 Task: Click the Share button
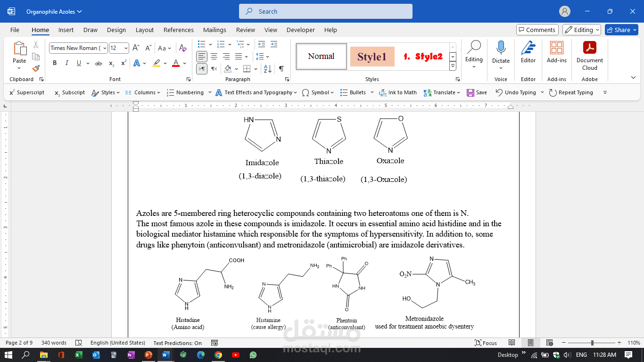[x=621, y=30]
